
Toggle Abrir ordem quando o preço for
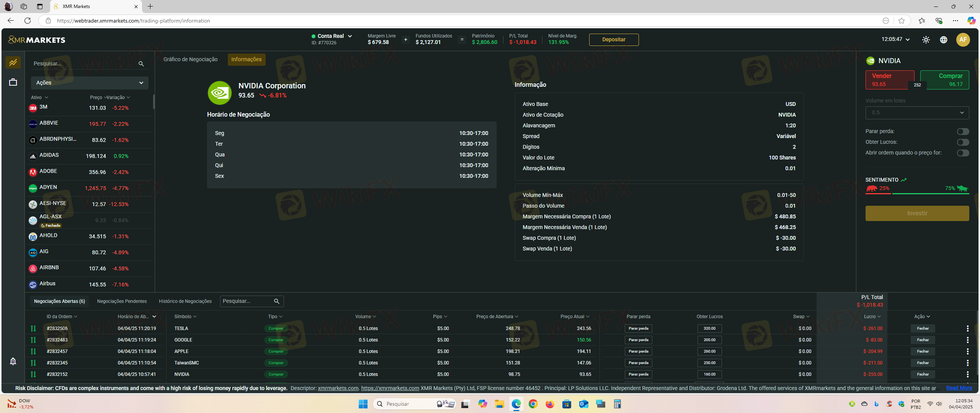963,153
